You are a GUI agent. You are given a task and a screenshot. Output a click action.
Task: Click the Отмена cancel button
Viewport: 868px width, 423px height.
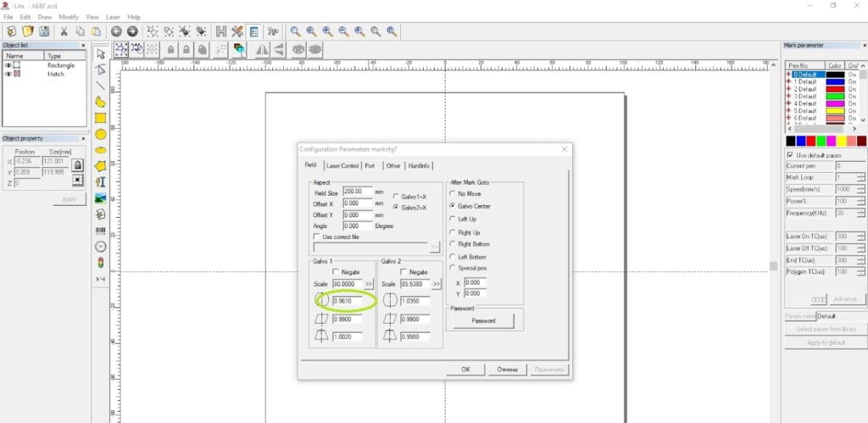point(507,370)
